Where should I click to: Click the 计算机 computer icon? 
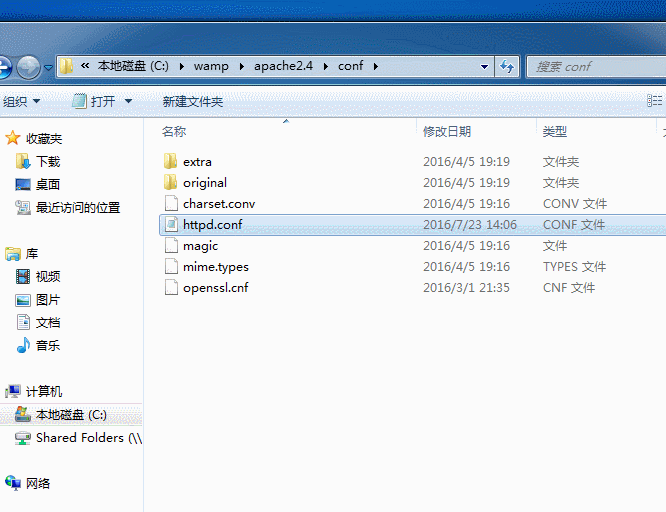13,391
